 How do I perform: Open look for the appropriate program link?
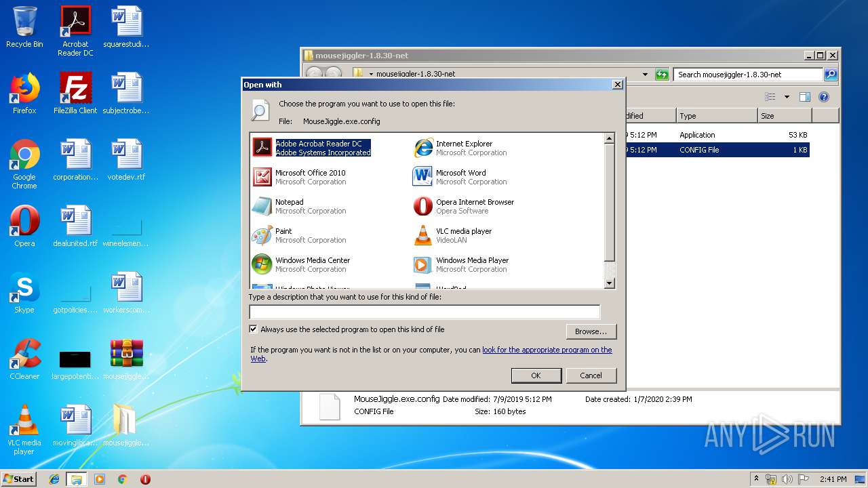pyautogui.click(x=547, y=350)
